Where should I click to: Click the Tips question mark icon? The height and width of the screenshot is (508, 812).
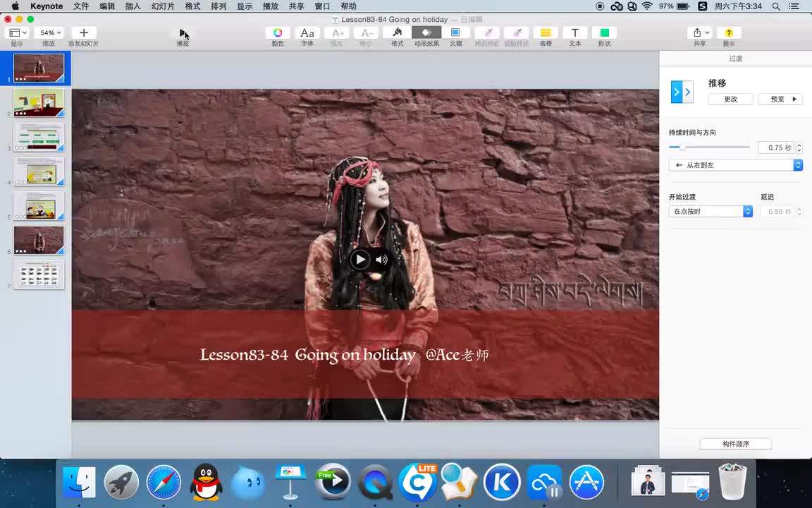tap(729, 32)
